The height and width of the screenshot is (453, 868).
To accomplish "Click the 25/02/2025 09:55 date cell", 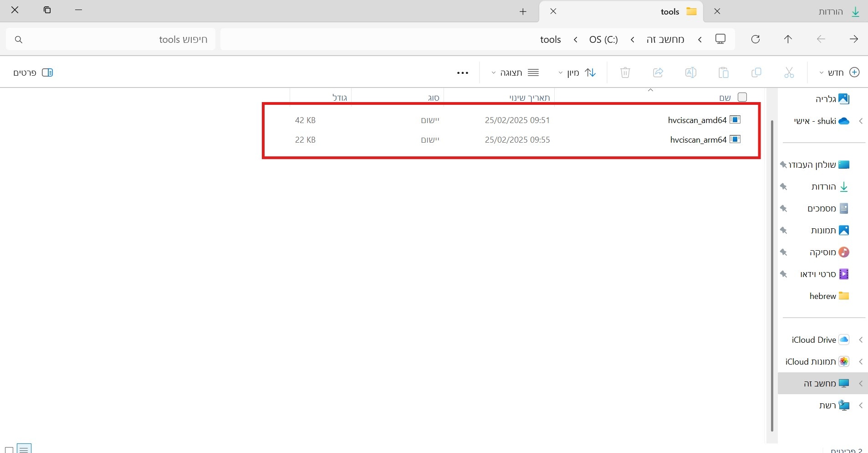I will (x=517, y=140).
